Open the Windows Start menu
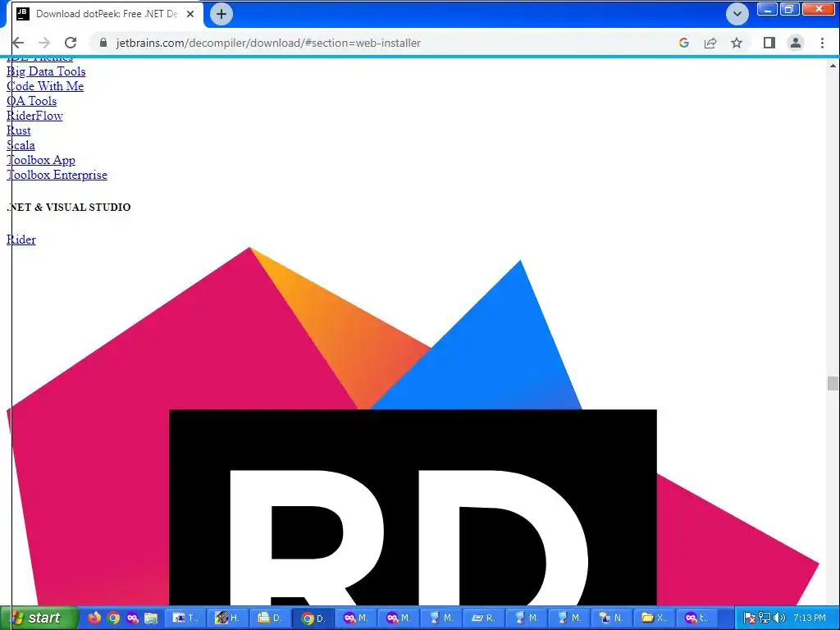Image resolution: width=840 pixels, height=630 pixels. tap(39, 619)
